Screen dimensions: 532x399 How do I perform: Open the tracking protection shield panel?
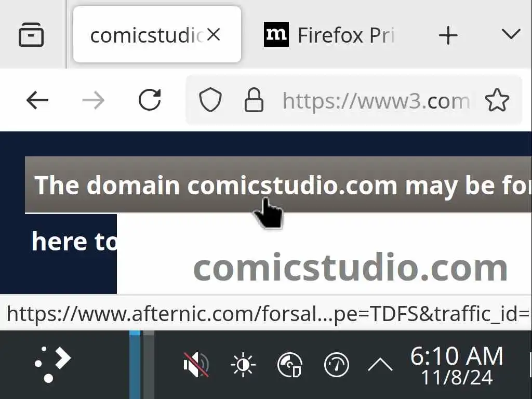pyautogui.click(x=210, y=100)
